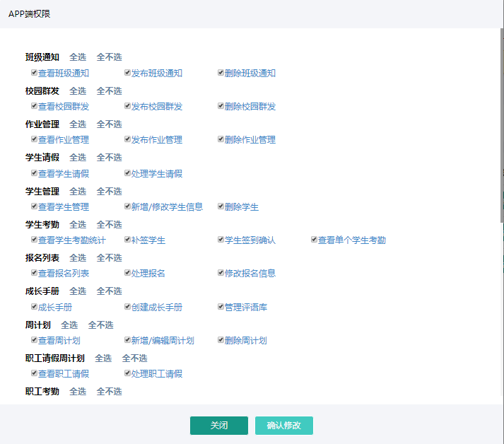Click 全不选 next to 职工请假周计划

[135, 358]
